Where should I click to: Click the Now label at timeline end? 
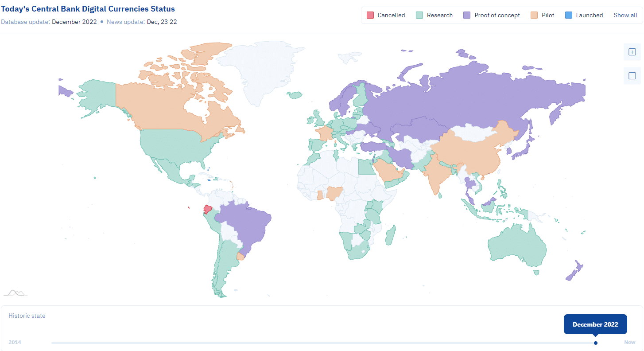pyautogui.click(x=629, y=342)
